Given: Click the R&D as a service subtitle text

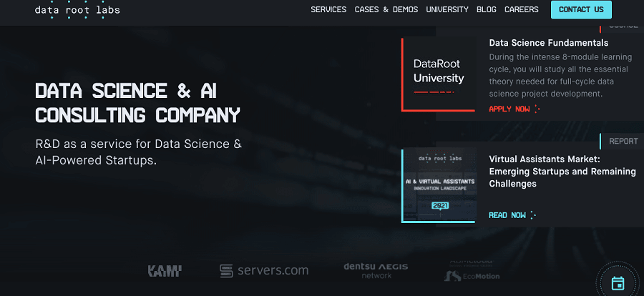Looking at the screenshot, I should tap(138, 152).
